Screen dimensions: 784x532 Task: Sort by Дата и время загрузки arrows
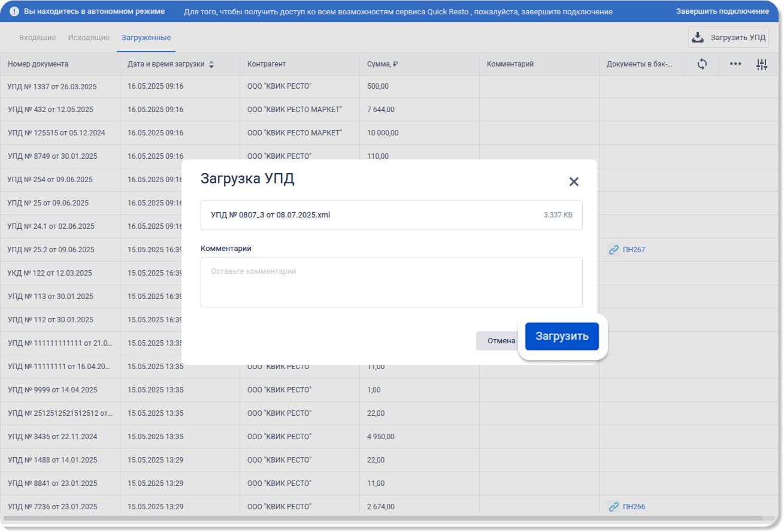(211, 65)
